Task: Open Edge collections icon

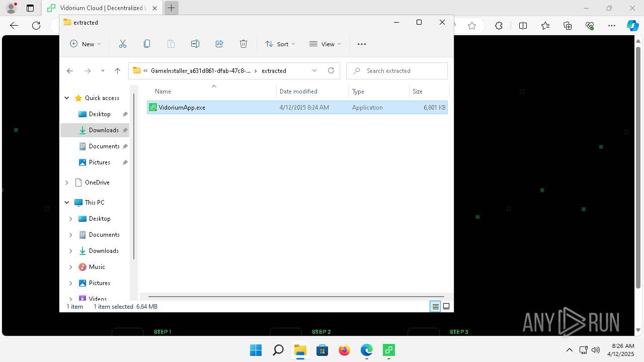Action: point(568,26)
